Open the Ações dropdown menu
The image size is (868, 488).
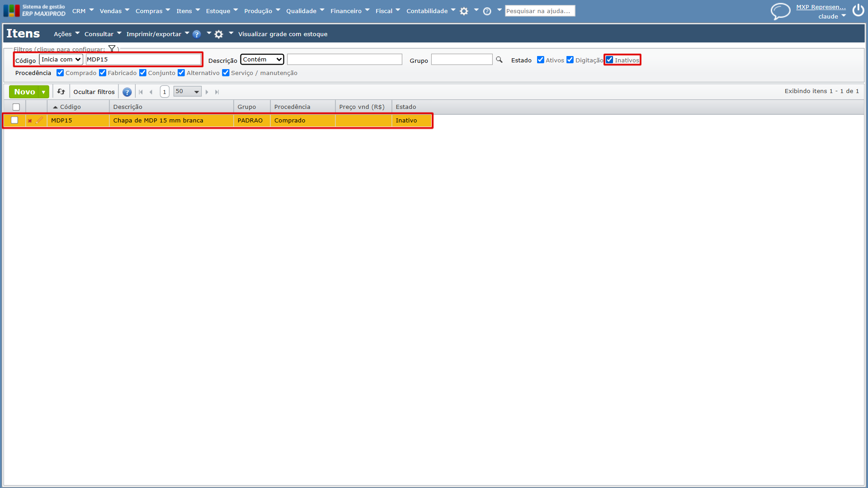[66, 34]
